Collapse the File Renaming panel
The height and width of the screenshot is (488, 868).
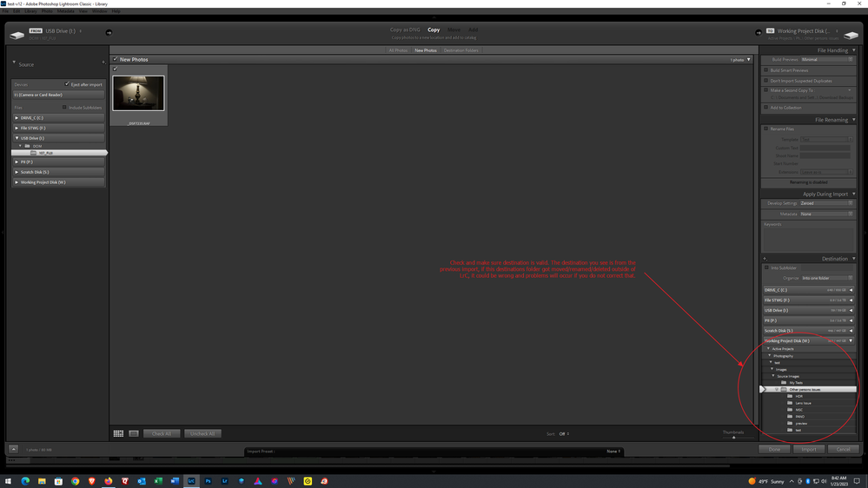(x=853, y=120)
